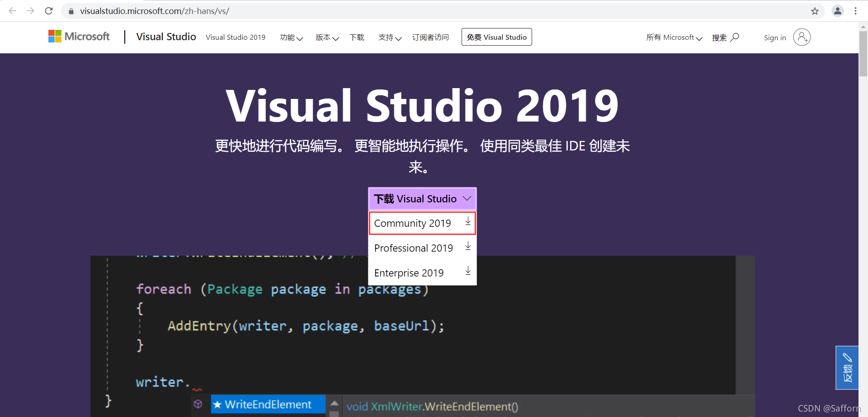
Task: Reload the page with the refresh icon
Action: click(49, 11)
